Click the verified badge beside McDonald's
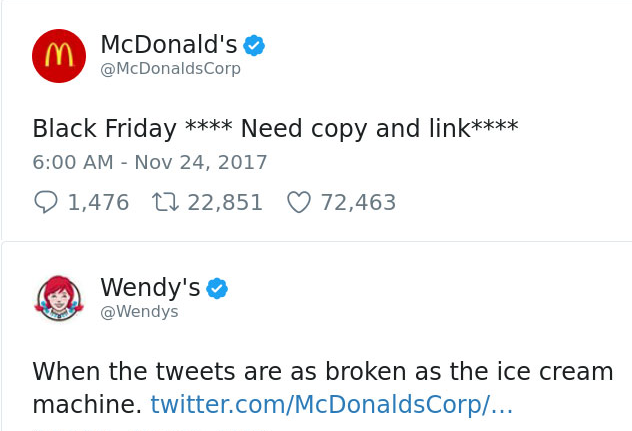The width and height of the screenshot is (632, 431). (x=255, y=45)
